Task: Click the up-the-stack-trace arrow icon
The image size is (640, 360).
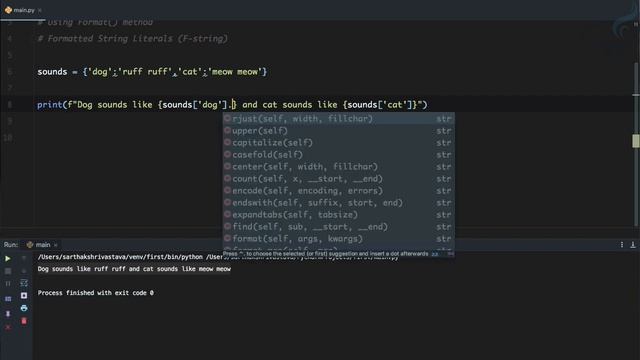Action: tap(24, 258)
